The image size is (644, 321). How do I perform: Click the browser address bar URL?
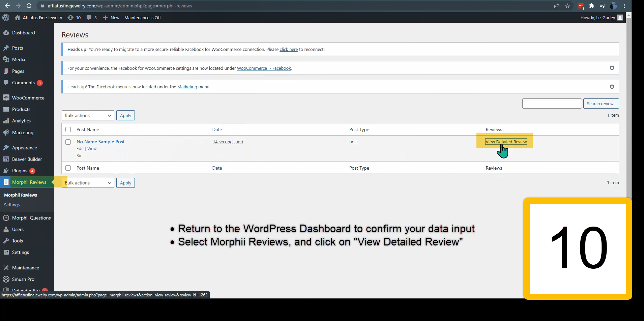pos(120,6)
